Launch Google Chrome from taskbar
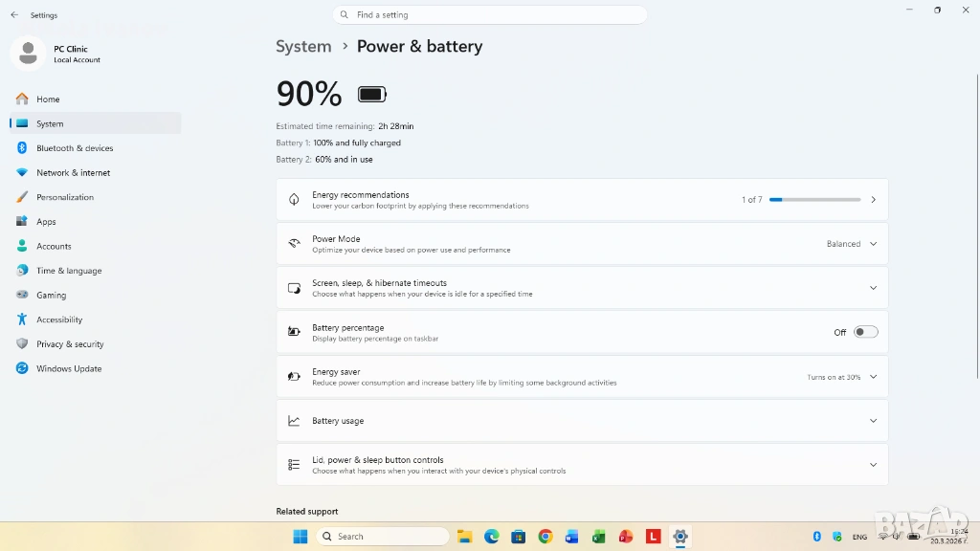 [545, 537]
